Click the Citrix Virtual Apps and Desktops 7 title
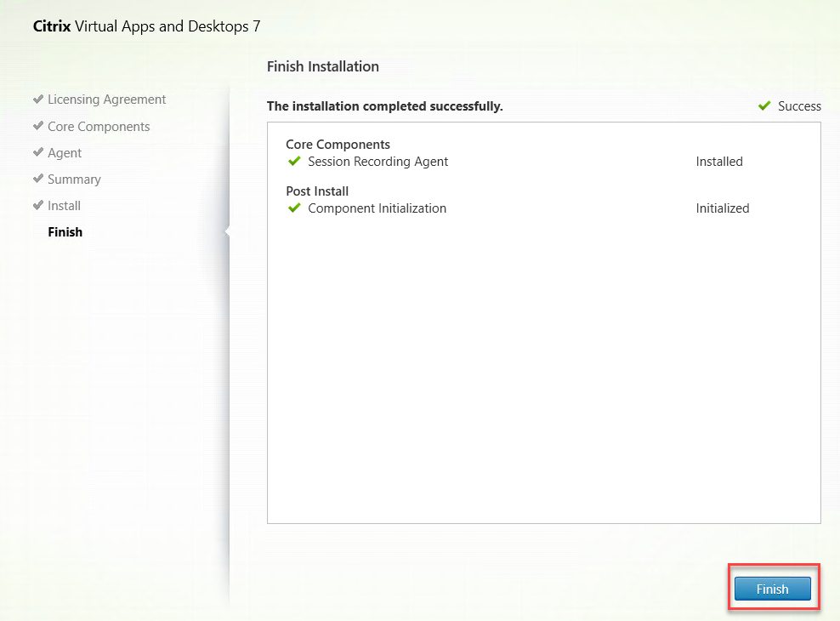This screenshot has height=621, width=840. pyautogui.click(x=146, y=26)
